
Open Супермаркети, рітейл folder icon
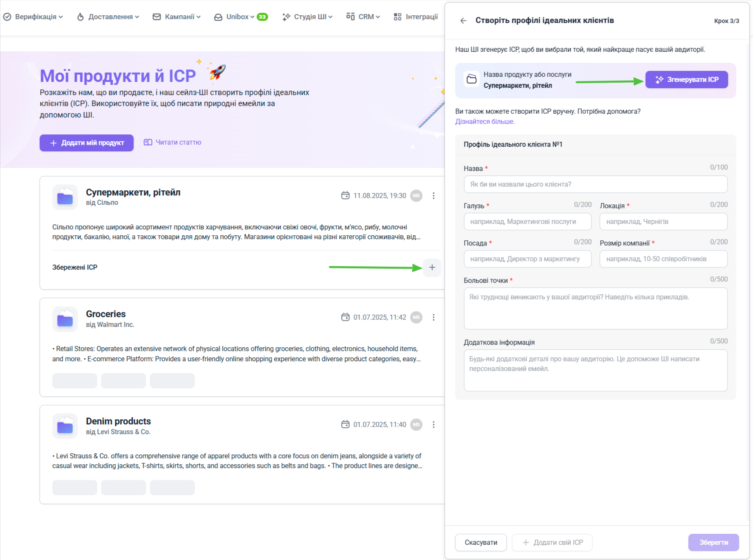point(65,197)
